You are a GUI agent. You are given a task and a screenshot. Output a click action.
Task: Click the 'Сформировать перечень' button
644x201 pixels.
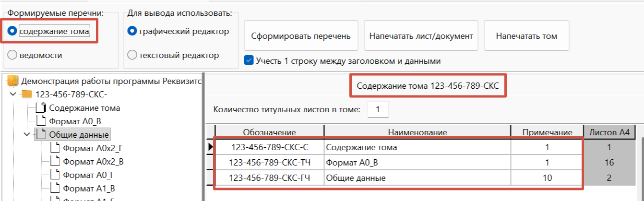coord(301,35)
